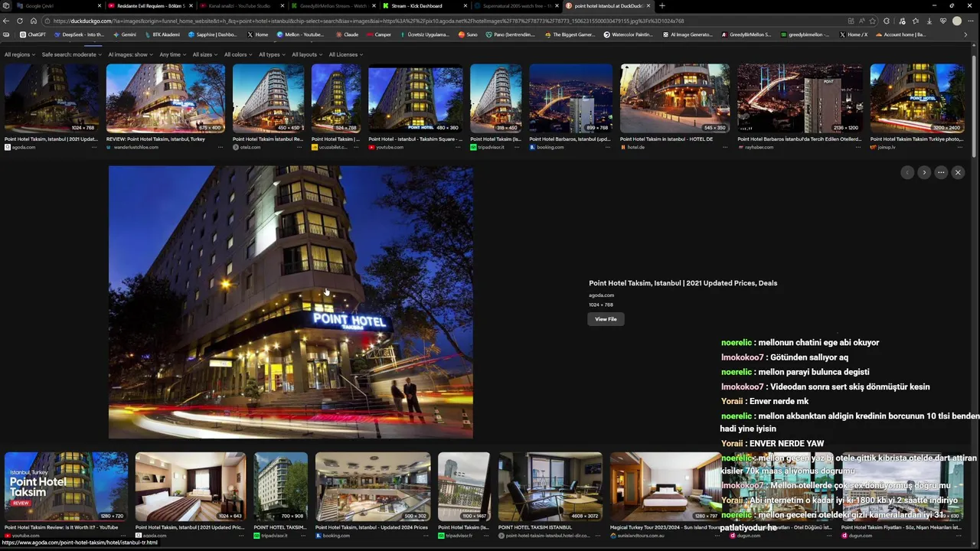
Task: Open the browser Settings and more menu
Action: coord(972,21)
